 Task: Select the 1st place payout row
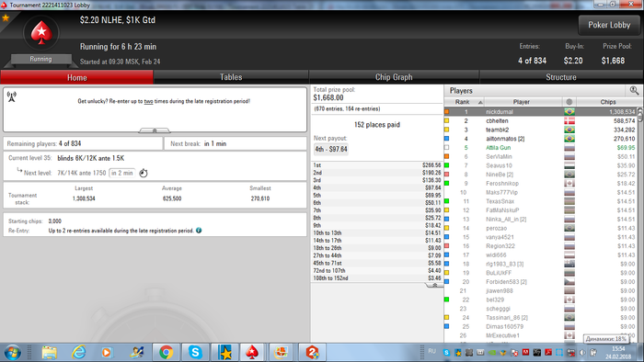tap(376, 165)
